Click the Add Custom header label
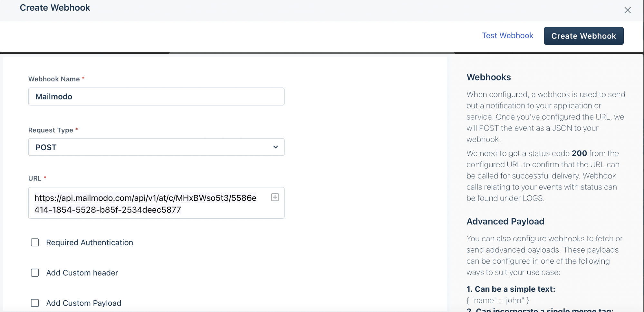This screenshot has height=312, width=644. (82, 273)
